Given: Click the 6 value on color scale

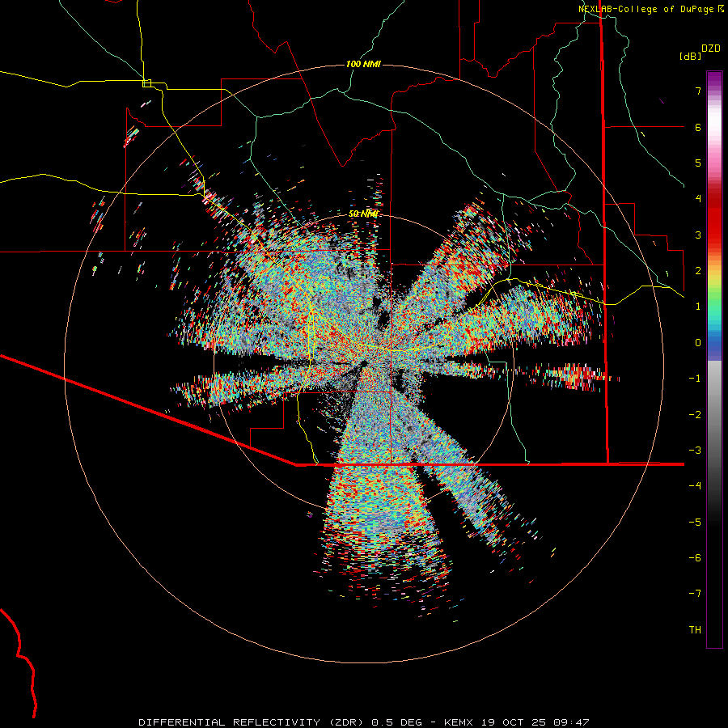Looking at the screenshot, I should (x=698, y=127).
